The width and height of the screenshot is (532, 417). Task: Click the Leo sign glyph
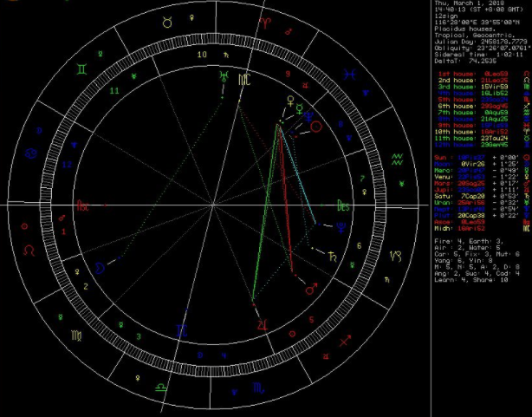tap(29, 251)
